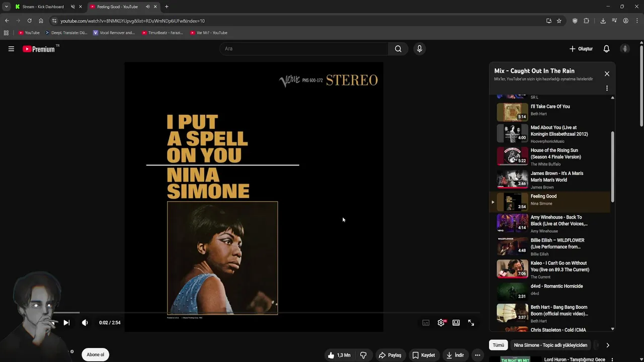The width and height of the screenshot is (644, 362).
Task: Seek on the video progress bar
Action: coord(254,313)
